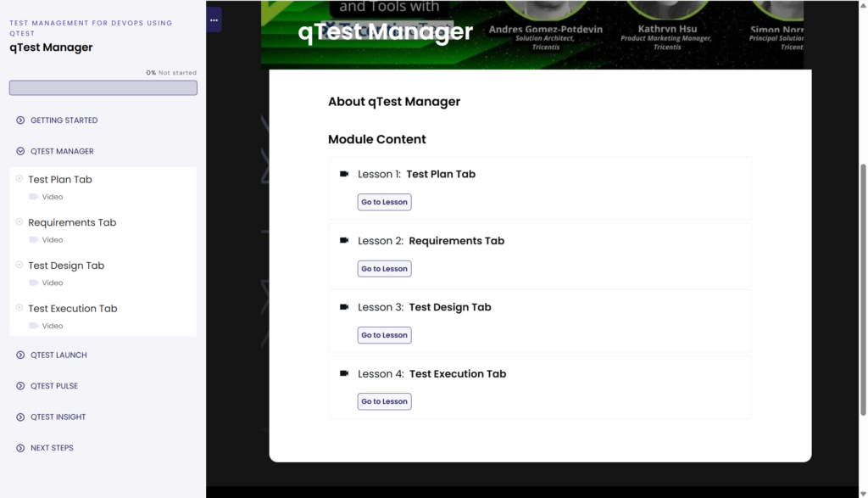
Task: Expand the Getting Started section
Action: click(64, 120)
